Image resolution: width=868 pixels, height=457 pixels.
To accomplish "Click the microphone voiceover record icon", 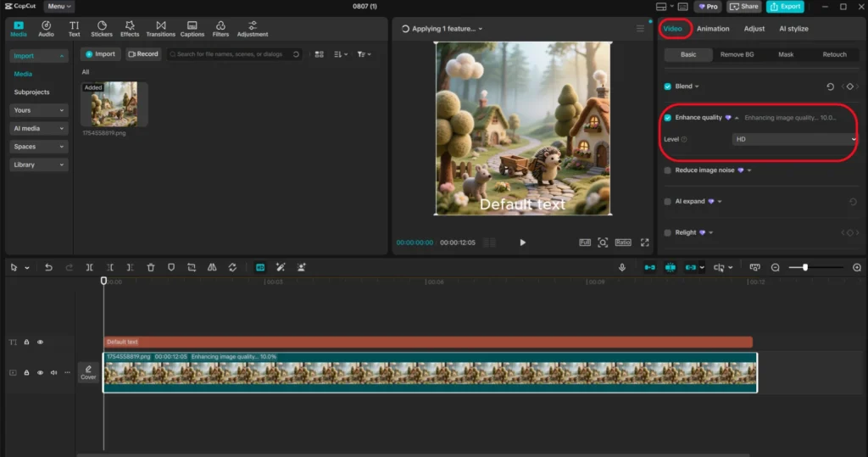I will [x=622, y=267].
